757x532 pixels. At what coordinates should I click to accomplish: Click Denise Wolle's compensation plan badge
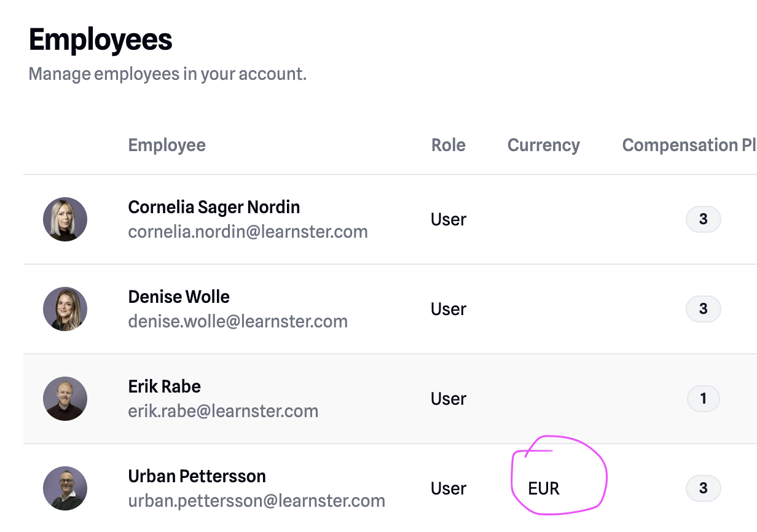point(703,309)
